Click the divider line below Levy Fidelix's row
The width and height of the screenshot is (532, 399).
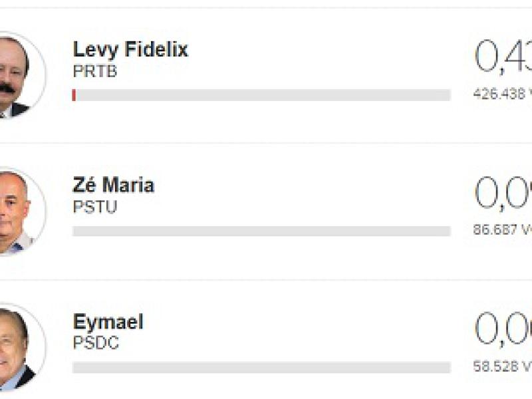(x=266, y=143)
